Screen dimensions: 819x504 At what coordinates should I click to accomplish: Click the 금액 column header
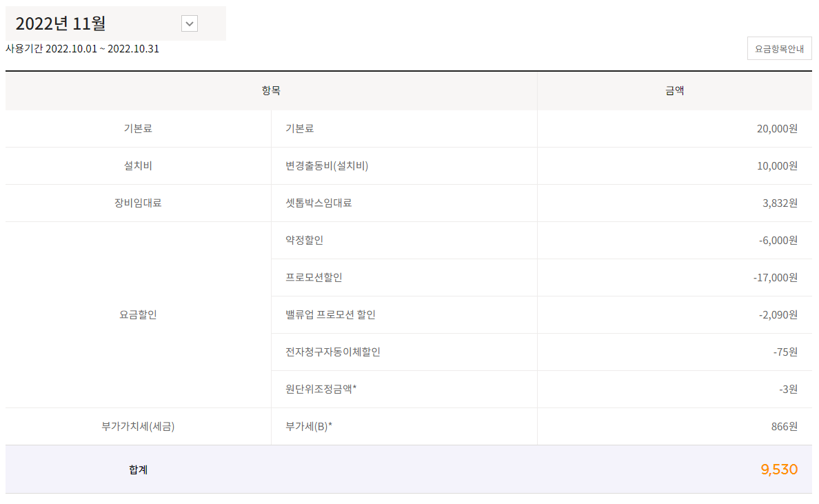[x=674, y=91]
